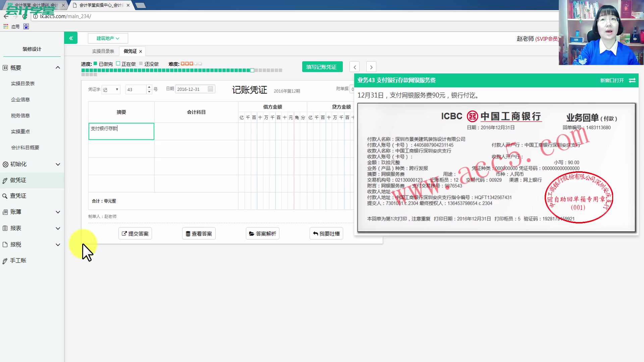Open 手工帐 pencil item in sidebar
Viewport: 644px width, 362px height.
click(x=18, y=260)
